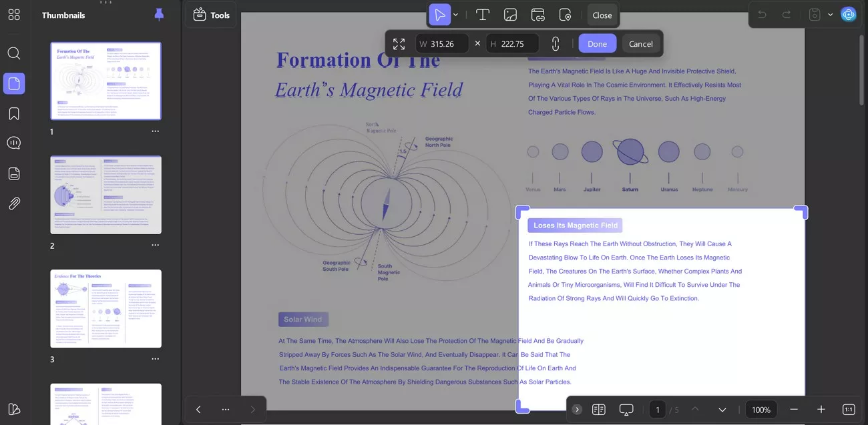Toggle the Thumbnails panel pin
Screen dimensions: 868x425
pyautogui.click(x=159, y=15)
